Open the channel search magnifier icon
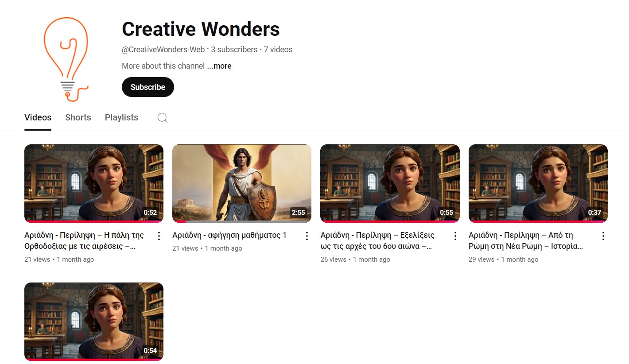The image size is (629, 364). point(163,117)
